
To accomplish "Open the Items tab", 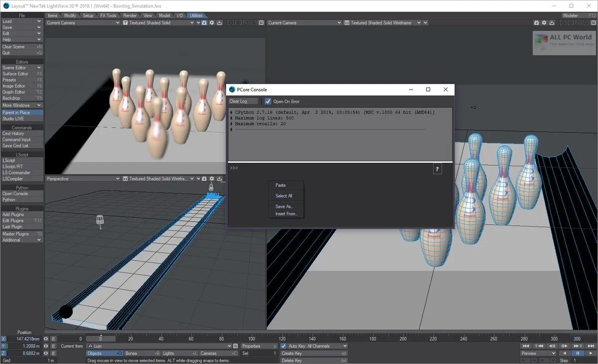I will [x=53, y=15].
